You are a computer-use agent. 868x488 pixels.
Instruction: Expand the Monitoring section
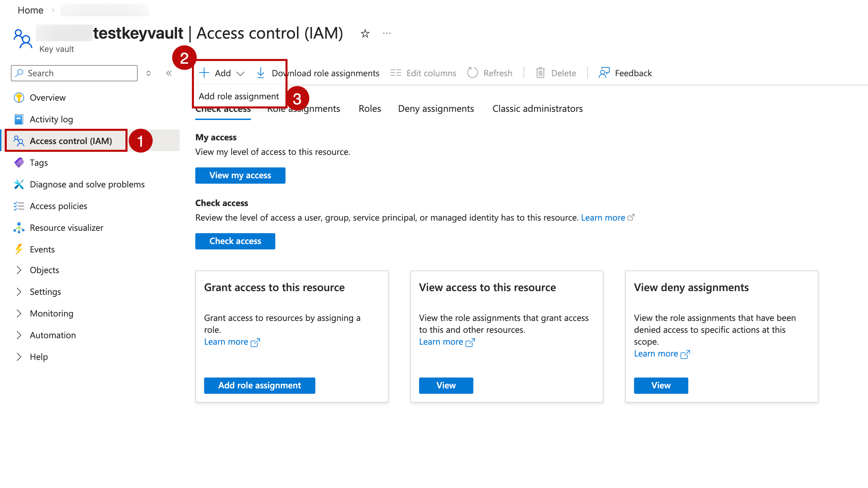click(x=52, y=313)
